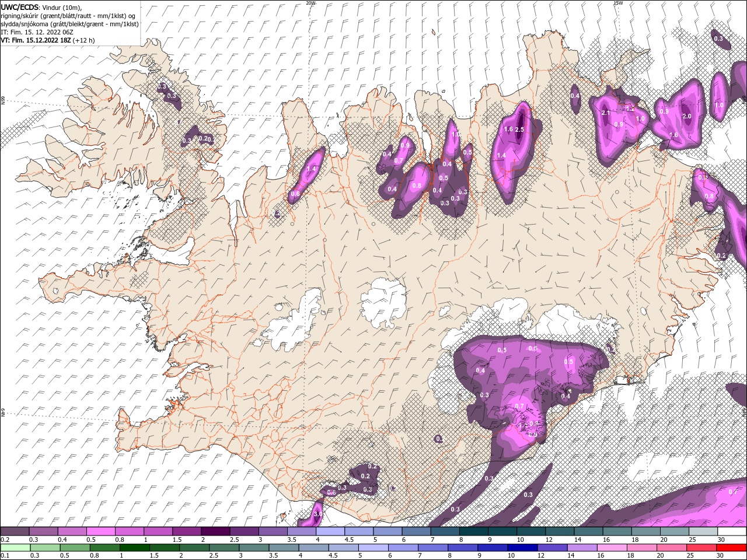Click the '15W' longitude label at the top
This screenshot has width=747, height=560.
(x=618, y=2)
